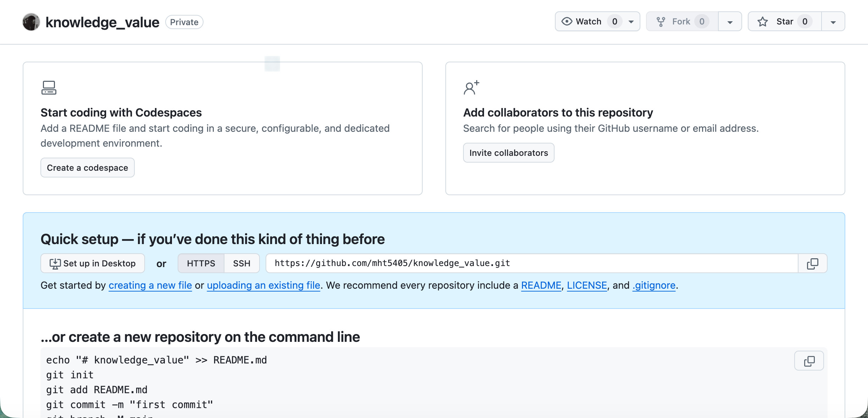Open the Fork dropdown arrow

tap(730, 22)
